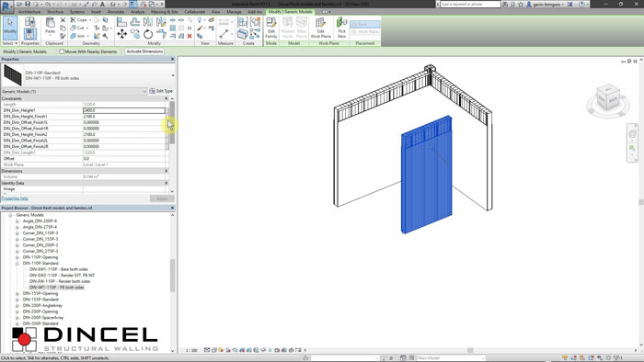The image size is (644, 362).
Task: Collapse the Dimensions section in Properties
Action: (x=167, y=171)
